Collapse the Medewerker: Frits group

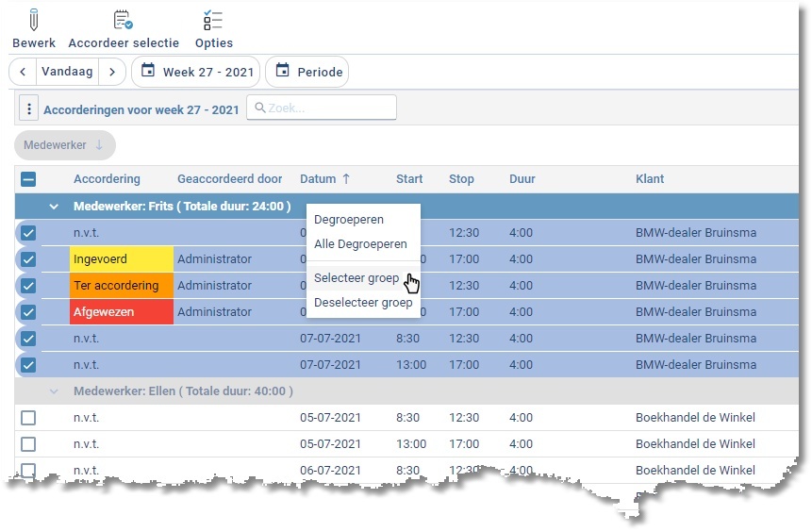point(54,207)
